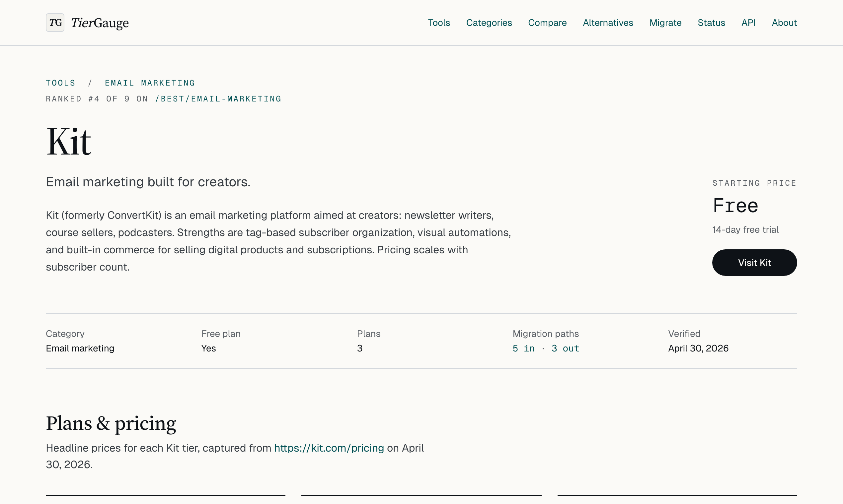Click the 'Yes' free plan value
The width and height of the screenshot is (843, 504).
208,348
